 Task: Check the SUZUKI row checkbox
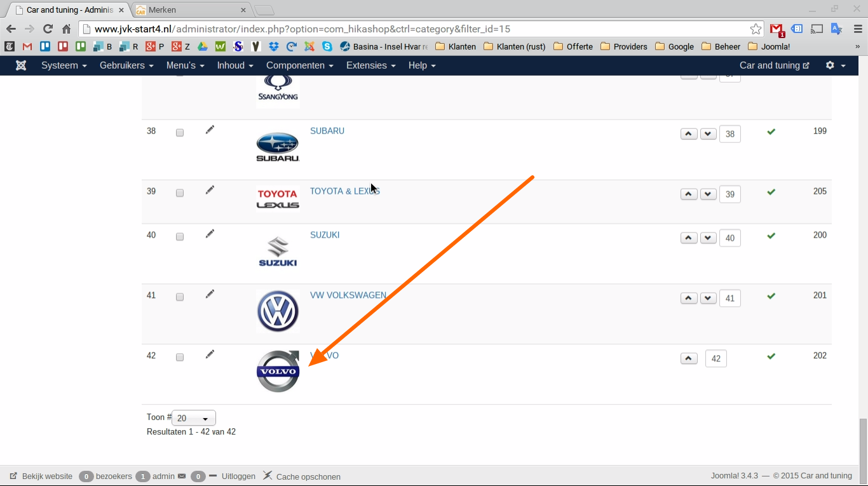180,237
